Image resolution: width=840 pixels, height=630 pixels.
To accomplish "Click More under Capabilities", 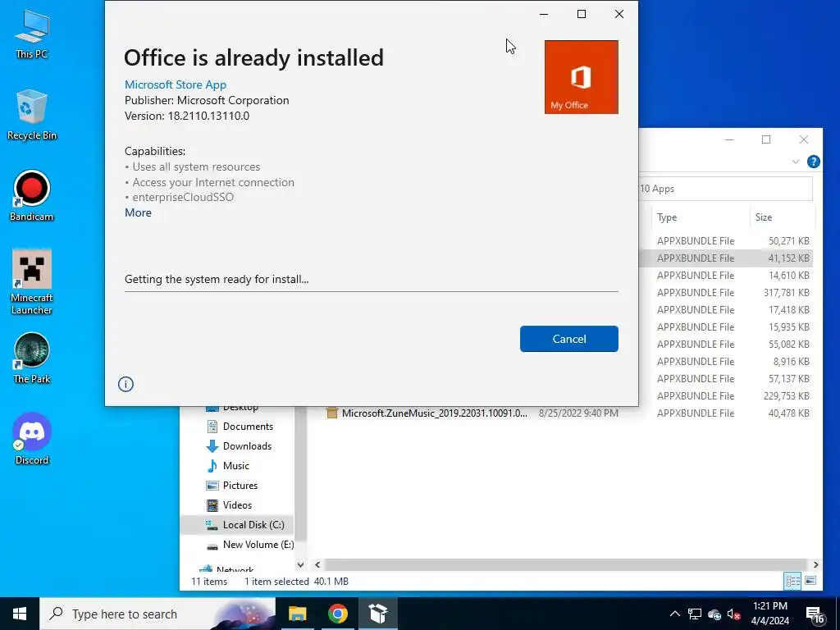I will coord(138,212).
